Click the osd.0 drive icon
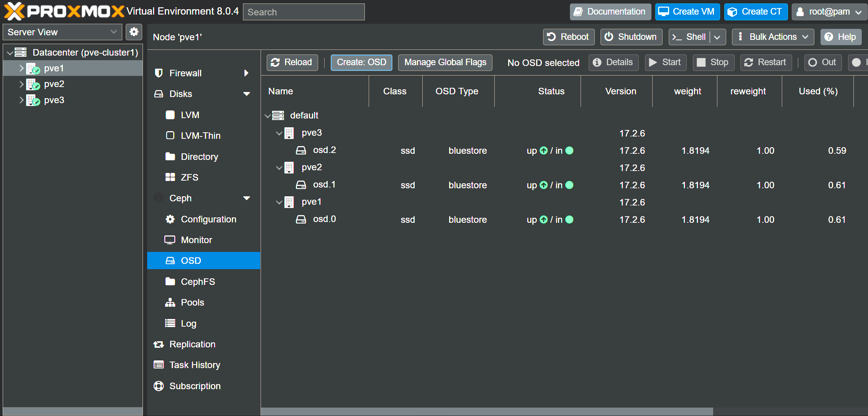 [x=301, y=219]
